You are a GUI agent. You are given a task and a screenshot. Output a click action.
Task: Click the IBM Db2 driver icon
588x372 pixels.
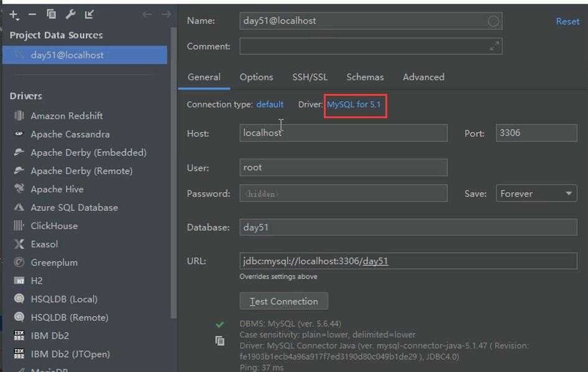19,335
